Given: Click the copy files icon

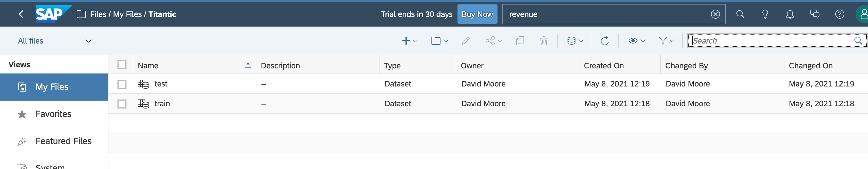Looking at the screenshot, I should coord(520,41).
